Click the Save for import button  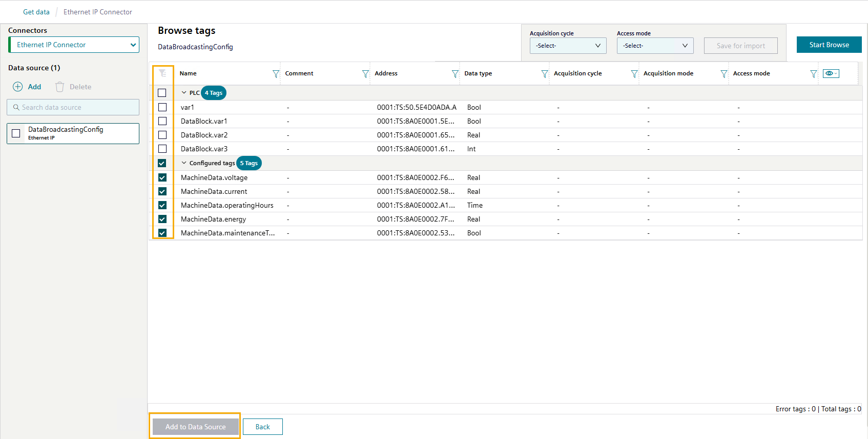[740, 46]
